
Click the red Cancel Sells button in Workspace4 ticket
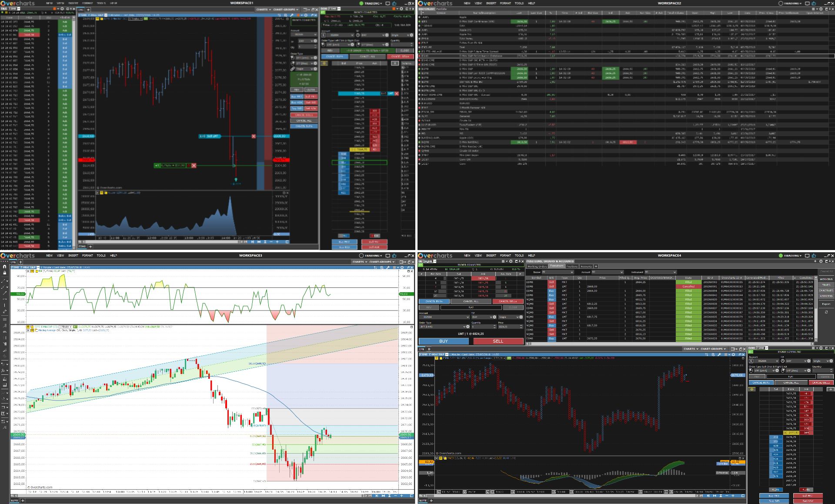coord(508,301)
